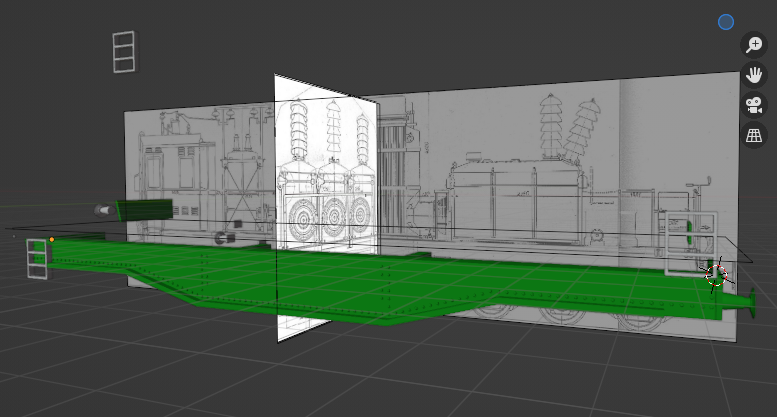Click the blue Z axis gizmo dot
The width and height of the screenshot is (777, 417).
[x=726, y=22]
